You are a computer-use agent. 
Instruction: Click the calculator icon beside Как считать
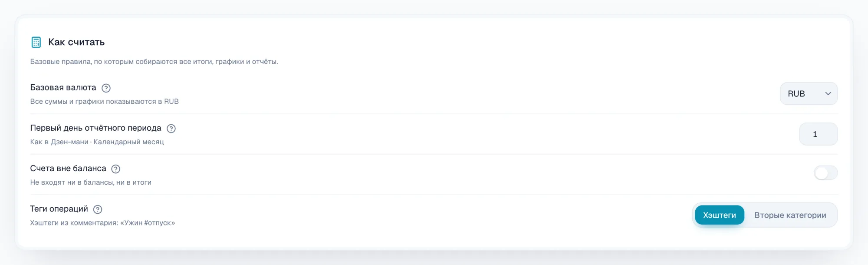36,42
